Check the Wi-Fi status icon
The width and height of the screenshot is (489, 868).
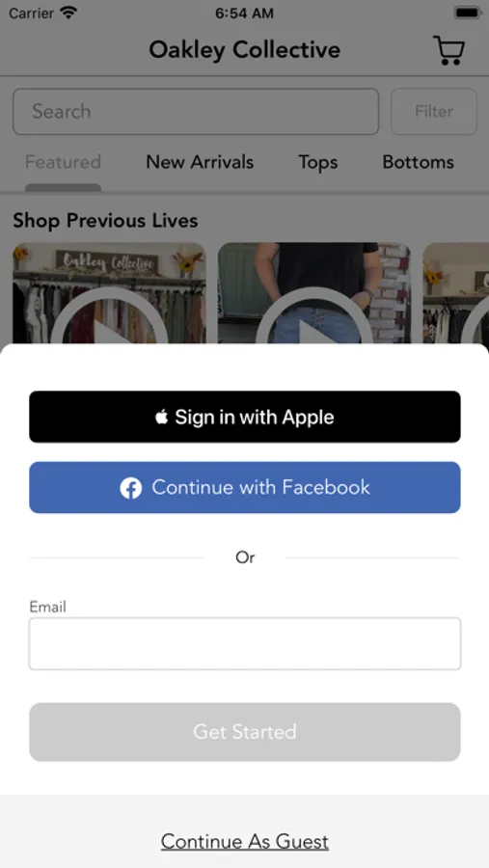pos(68,13)
